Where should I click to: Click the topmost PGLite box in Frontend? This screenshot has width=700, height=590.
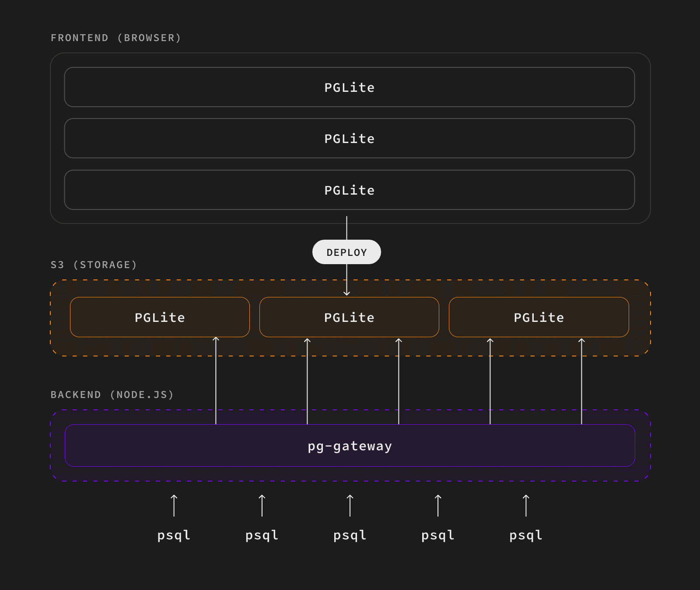pyautogui.click(x=350, y=87)
